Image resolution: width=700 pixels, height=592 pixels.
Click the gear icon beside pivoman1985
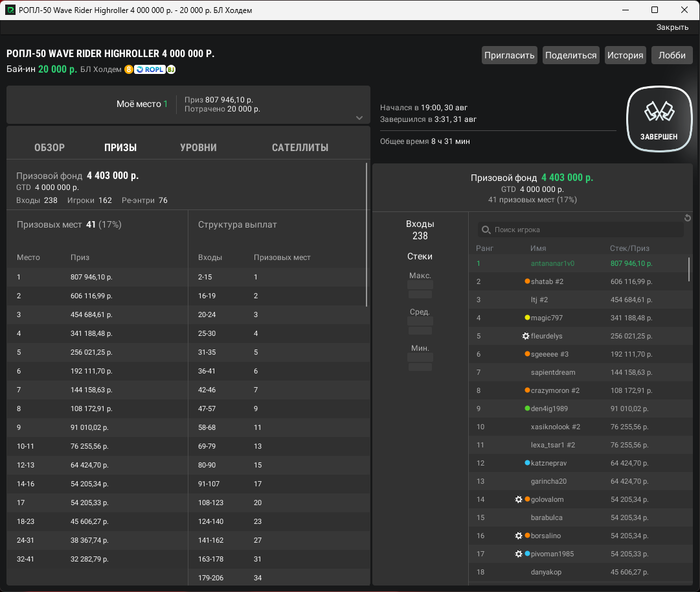click(x=518, y=554)
